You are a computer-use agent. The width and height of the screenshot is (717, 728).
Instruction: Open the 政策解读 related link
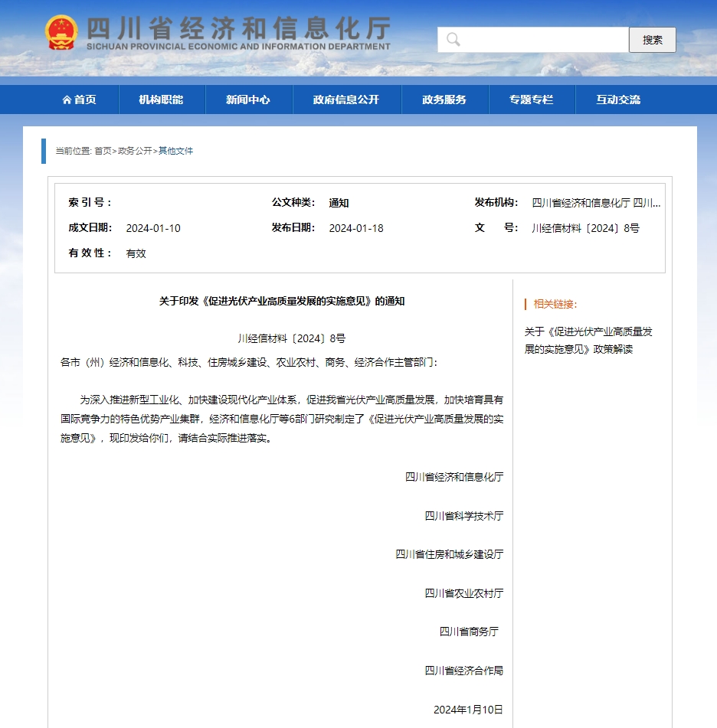[588, 341]
